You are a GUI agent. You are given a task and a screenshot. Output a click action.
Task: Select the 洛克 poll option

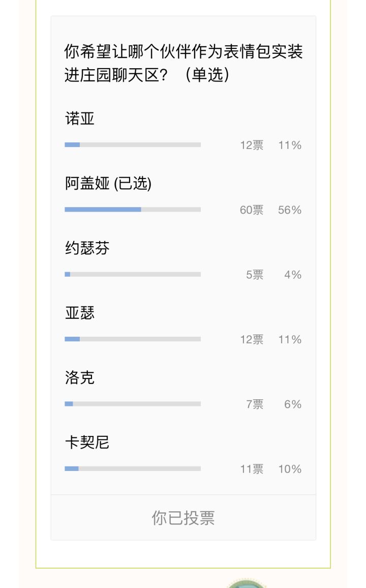(x=80, y=377)
